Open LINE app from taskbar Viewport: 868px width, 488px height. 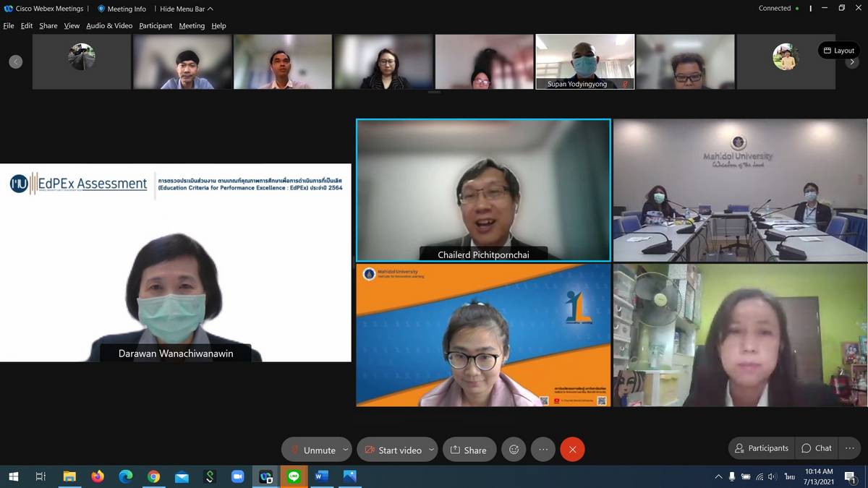(x=294, y=476)
